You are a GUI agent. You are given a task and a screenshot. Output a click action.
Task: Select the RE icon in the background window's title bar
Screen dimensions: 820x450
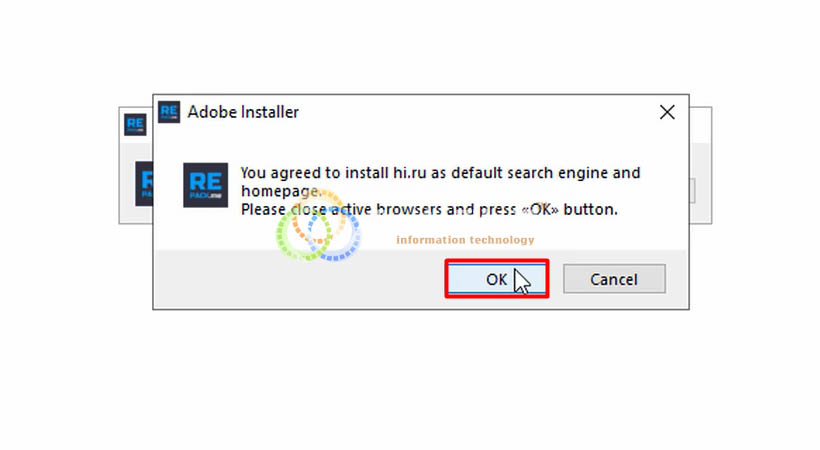135,125
